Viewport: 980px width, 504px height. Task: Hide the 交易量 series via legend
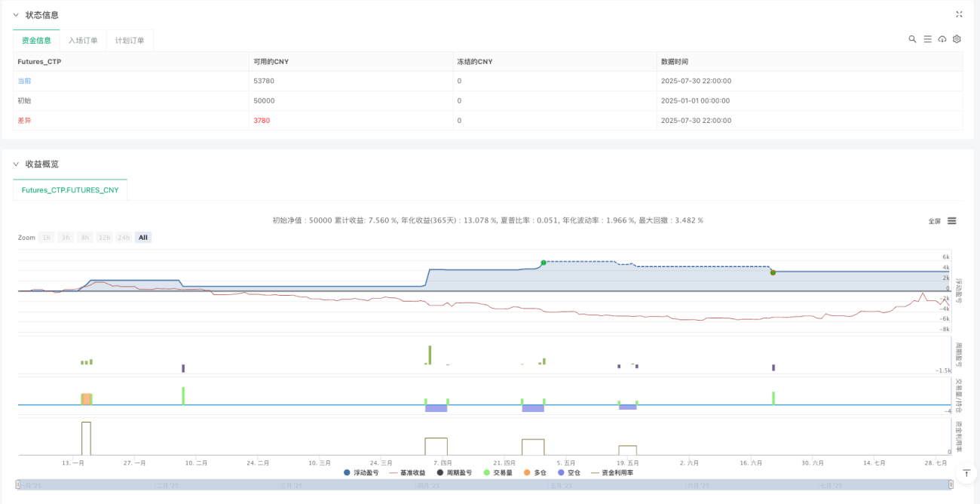(498, 472)
